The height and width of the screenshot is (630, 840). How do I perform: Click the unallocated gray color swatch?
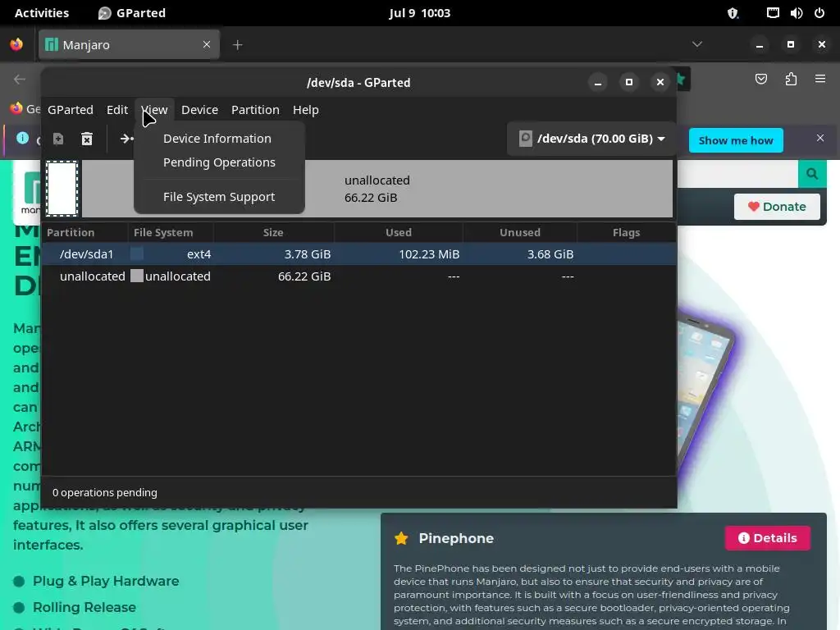click(x=137, y=276)
